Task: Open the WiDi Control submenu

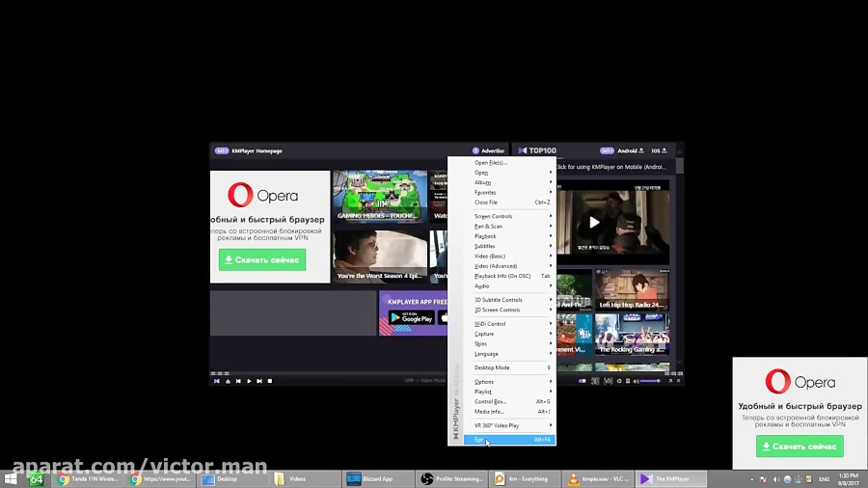Action: click(x=508, y=324)
